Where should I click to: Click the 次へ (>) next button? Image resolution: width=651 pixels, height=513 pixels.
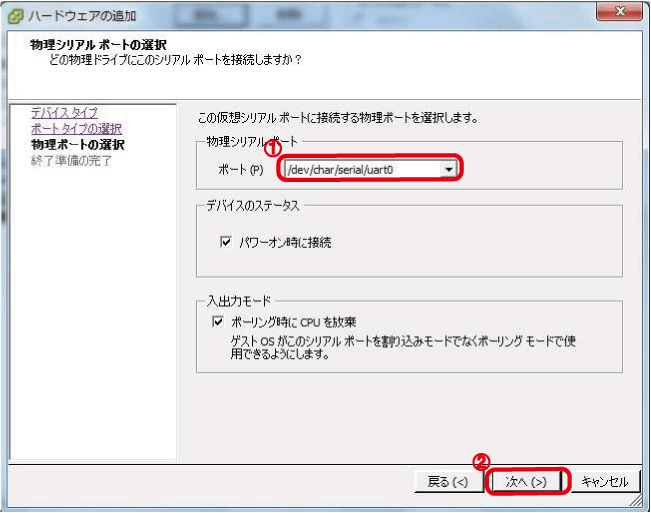(x=526, y=481)
